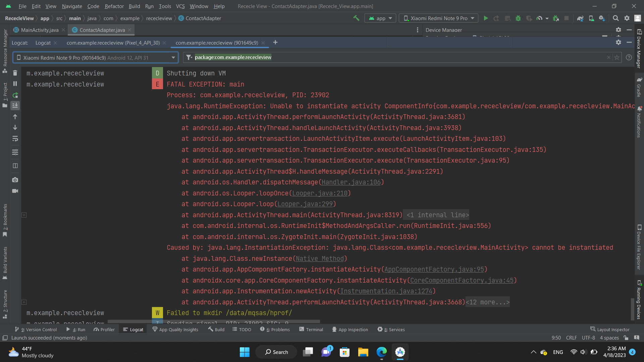This screenshot has height=362, width=644.
Task: Open CoreComponentFactory.java:45 link
Action: click(462, 280)
